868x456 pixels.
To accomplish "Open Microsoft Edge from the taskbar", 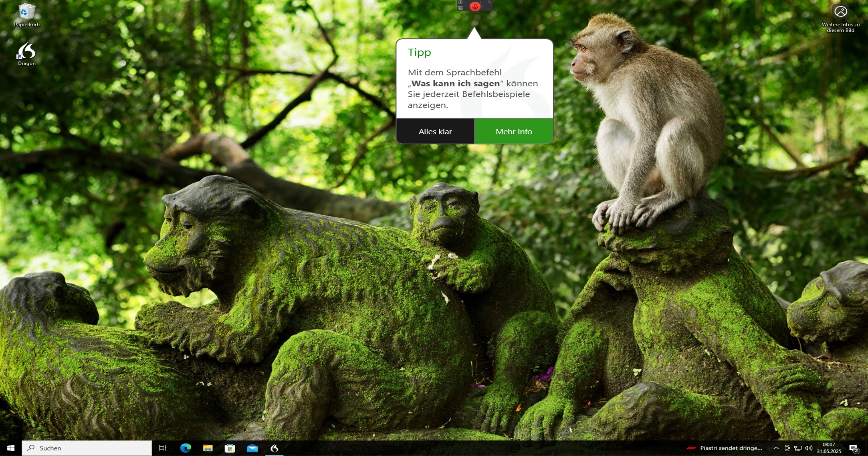I will tap(186, 448).
